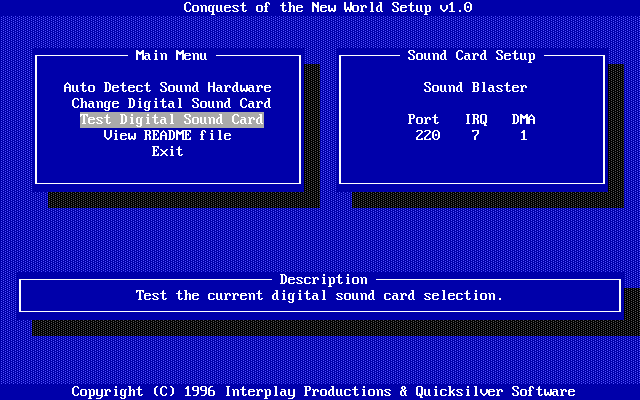Click the Port column label
This screenshot has height=400, width=640.
click(423, 119)
